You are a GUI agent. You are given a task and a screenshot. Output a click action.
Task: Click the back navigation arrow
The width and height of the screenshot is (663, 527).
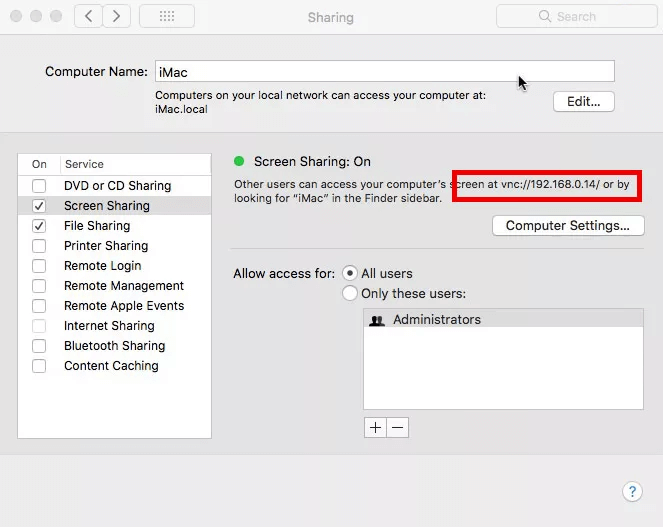(89, 16)
